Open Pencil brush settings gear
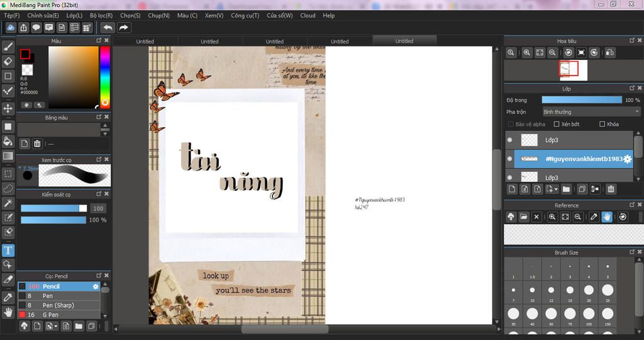The height and width of the screenshot is (340, 644). [96, 286]
